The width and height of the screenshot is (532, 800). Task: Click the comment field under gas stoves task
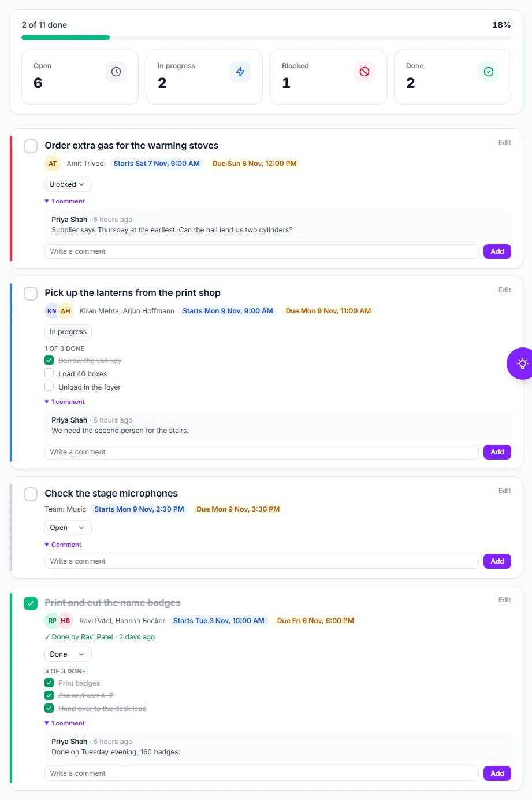262,251
